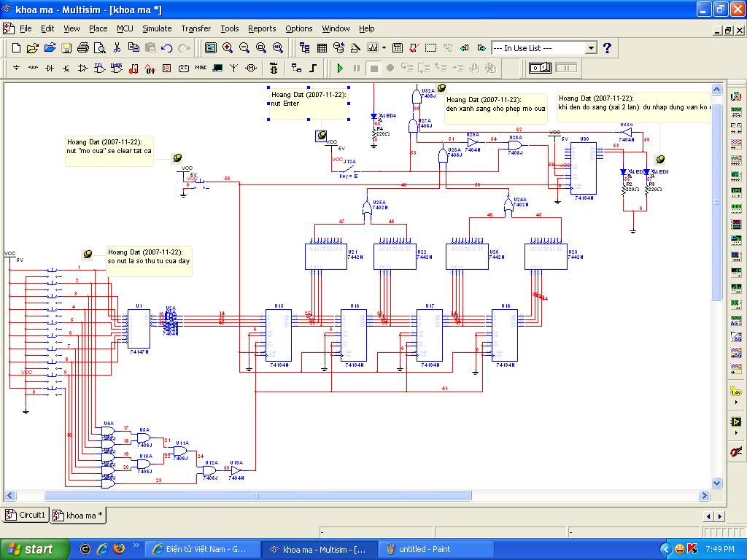Open the TTL component group
Viewport: 747px width, 560px height.
tap(99, 68)
